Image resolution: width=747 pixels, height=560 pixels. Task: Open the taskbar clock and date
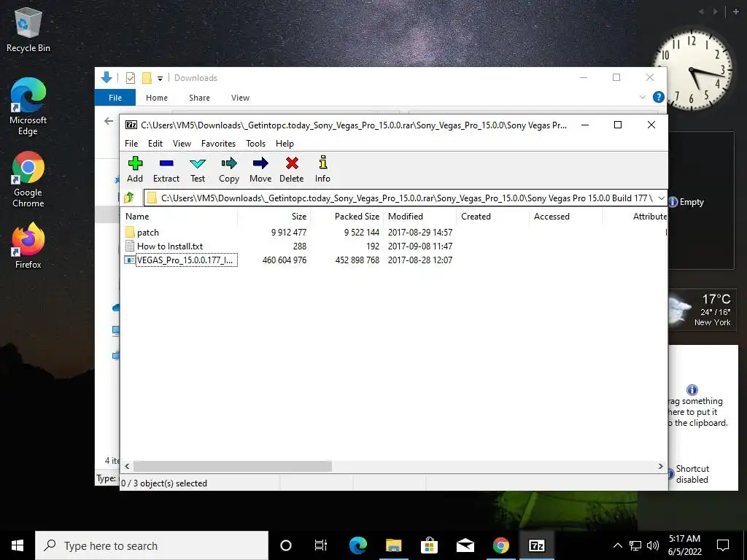(684, 545)
